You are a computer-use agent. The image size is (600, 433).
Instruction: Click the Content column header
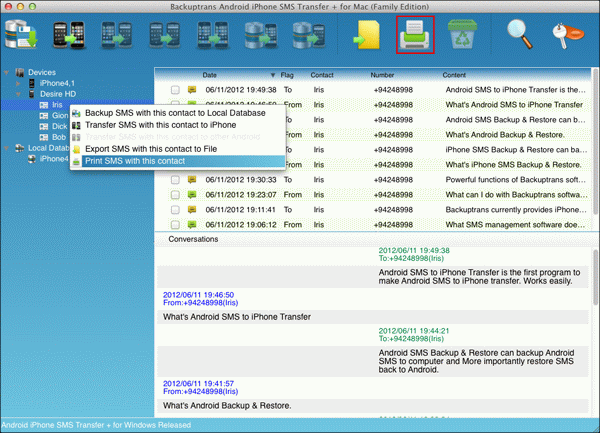click(x=454, y=75)
